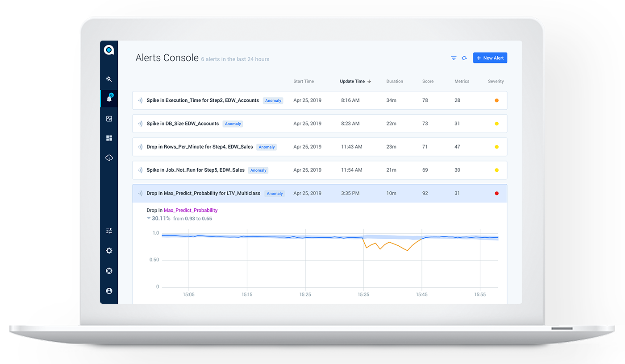Sort by Update Time column header

pos(352,81)
